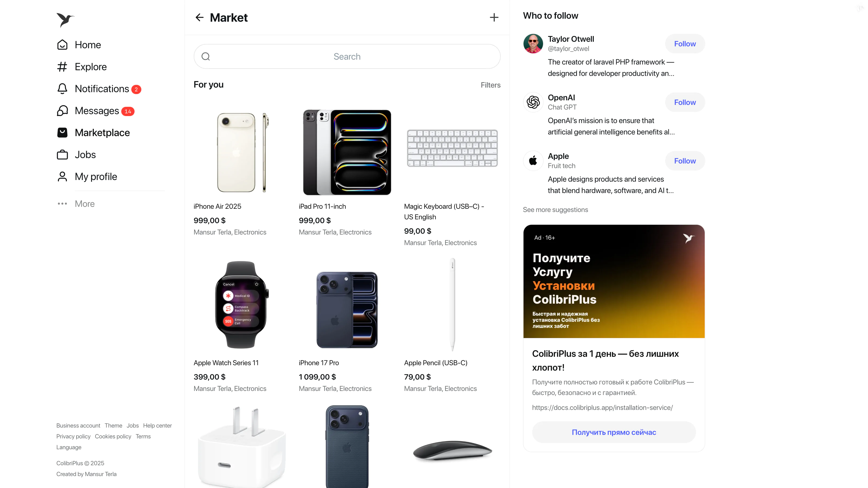This screenshot has width=868, height=488.
Task: Expand the More menu in sidebar
Action: [76, 204]
